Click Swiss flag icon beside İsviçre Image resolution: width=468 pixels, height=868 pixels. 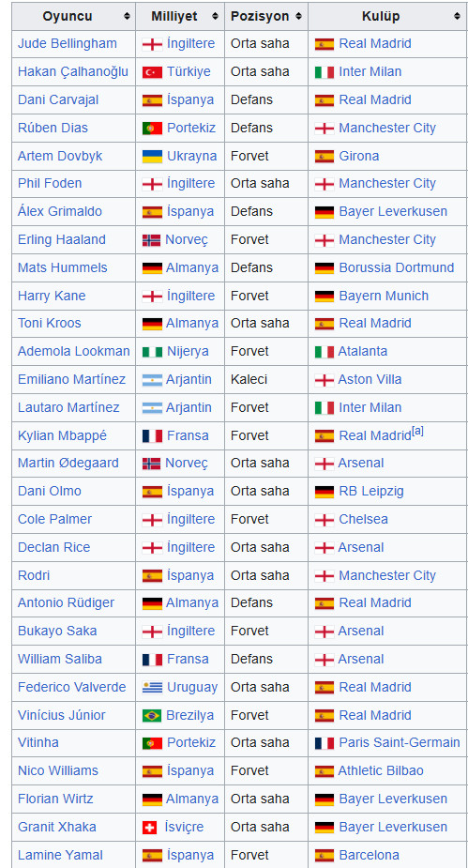point(149,827)
